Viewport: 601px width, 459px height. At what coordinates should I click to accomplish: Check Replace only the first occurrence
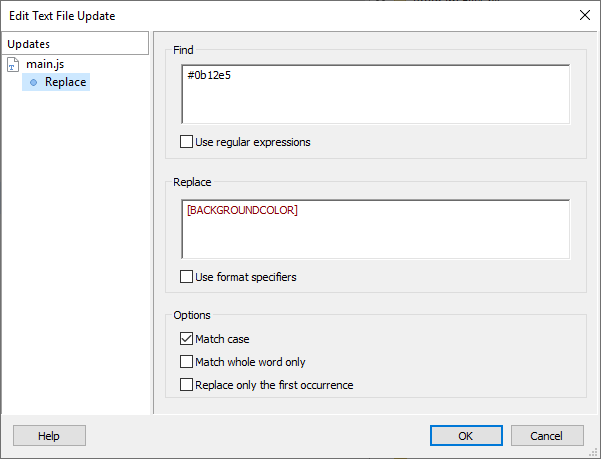(x=186, y=385)
